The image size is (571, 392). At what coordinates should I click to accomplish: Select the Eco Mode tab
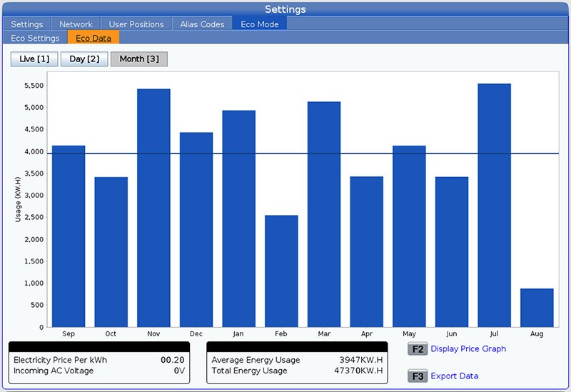(261, 24)
